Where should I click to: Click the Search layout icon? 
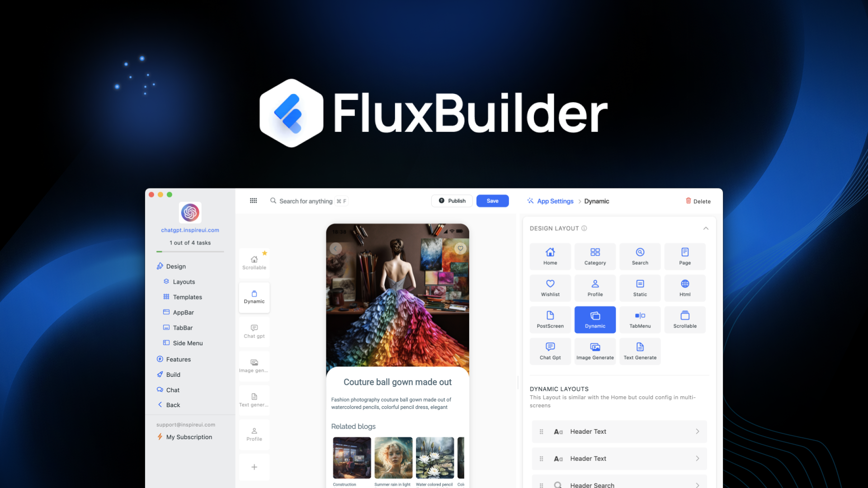click(639, 256)
